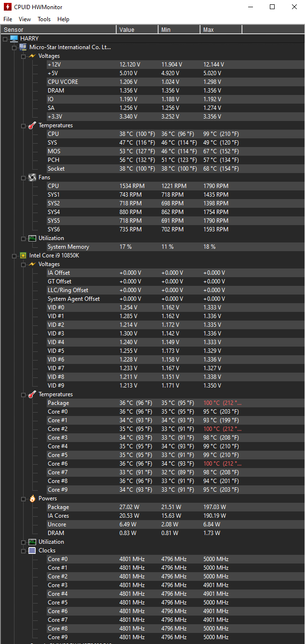Maximize the HWMonitor window
Screen dimensions: 305x644
point(272,7)
